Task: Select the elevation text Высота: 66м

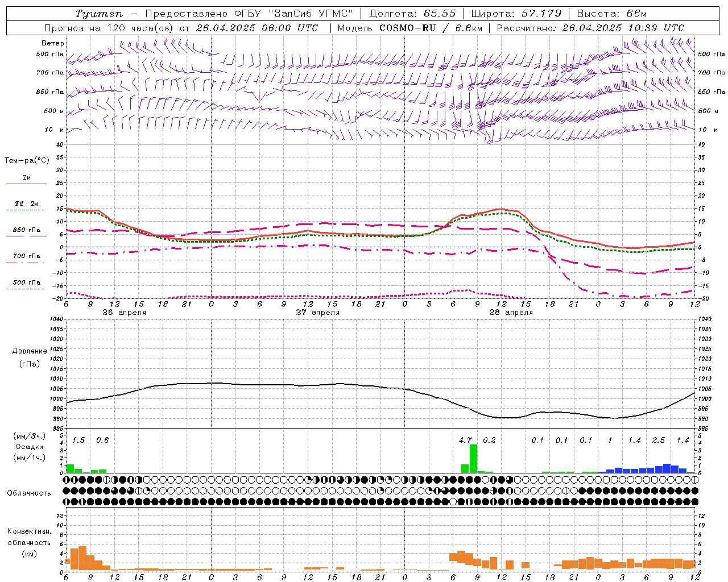Action: click(612, 14)
